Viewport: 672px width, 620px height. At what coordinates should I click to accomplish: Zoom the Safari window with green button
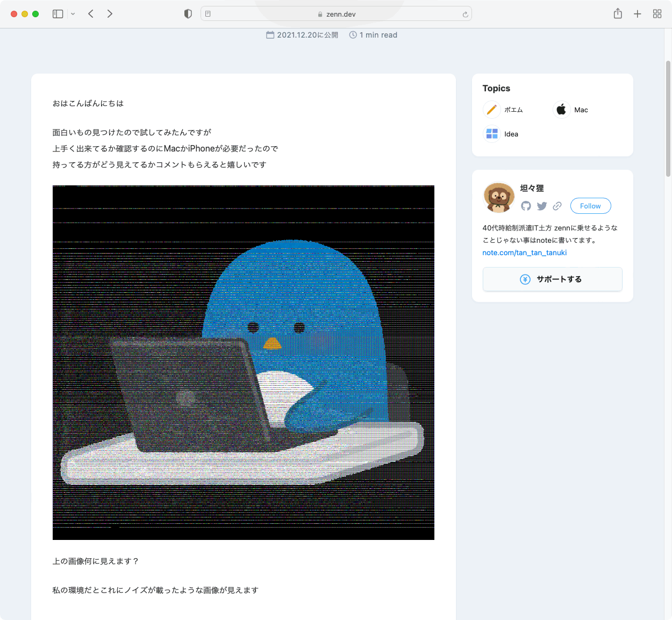(x=35, y=14)
